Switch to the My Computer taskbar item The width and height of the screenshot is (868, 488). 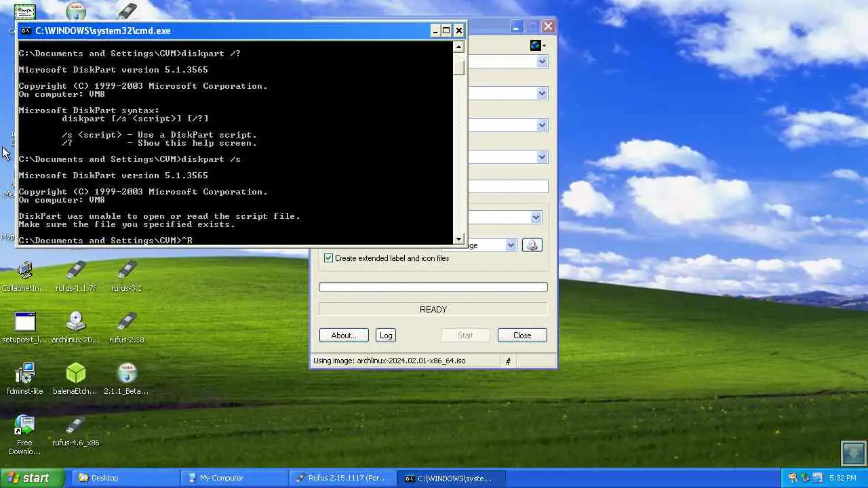[x=234, y=478]
